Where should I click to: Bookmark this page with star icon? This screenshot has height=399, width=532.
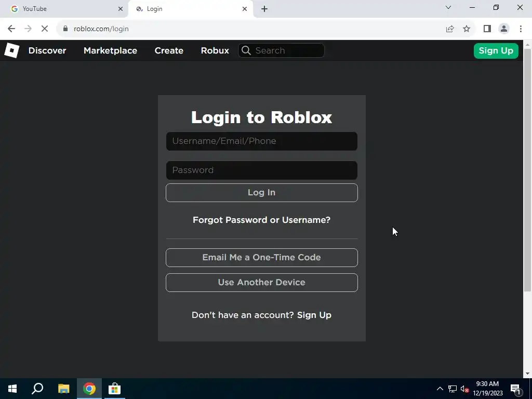click(x=467, y=29)
